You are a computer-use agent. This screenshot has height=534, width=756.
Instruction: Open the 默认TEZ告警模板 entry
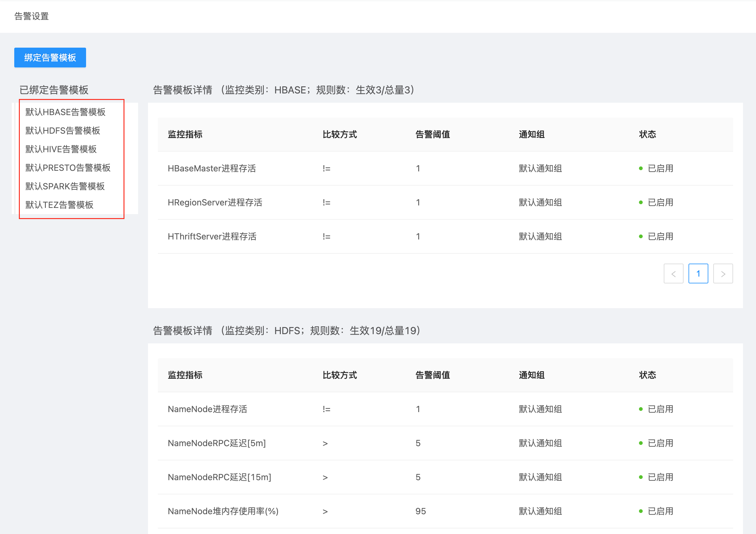coord(59,205)
